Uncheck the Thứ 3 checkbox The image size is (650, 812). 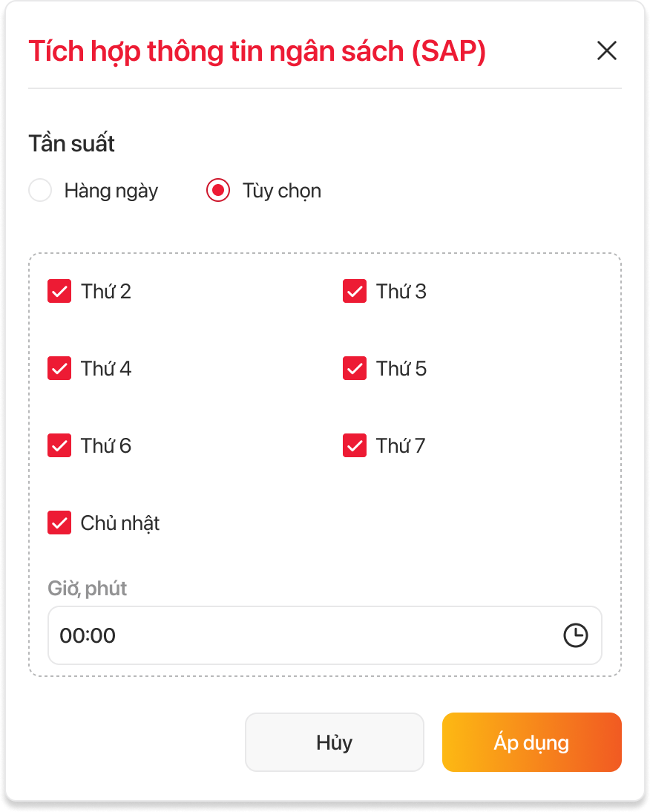coord(355,292)
